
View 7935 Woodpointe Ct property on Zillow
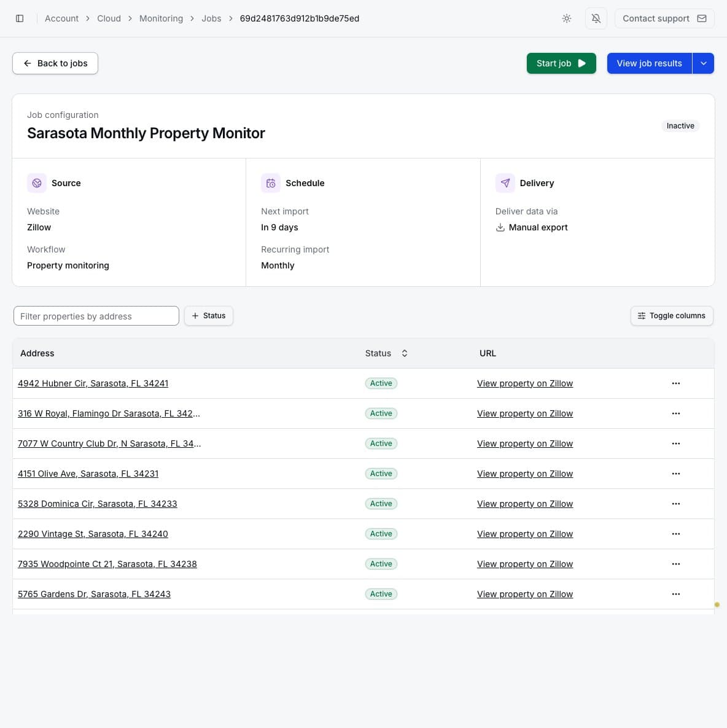pos(525,564)
